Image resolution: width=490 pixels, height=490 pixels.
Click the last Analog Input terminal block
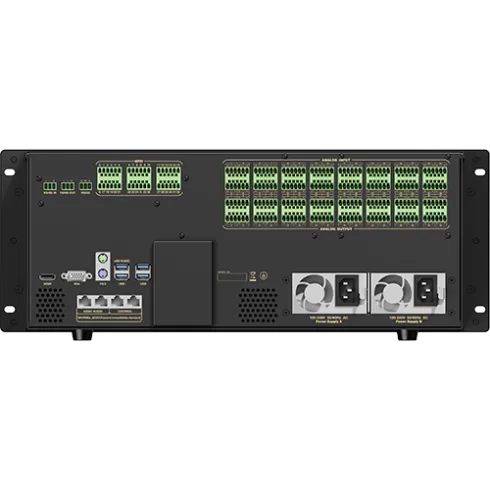click(435, 178)
